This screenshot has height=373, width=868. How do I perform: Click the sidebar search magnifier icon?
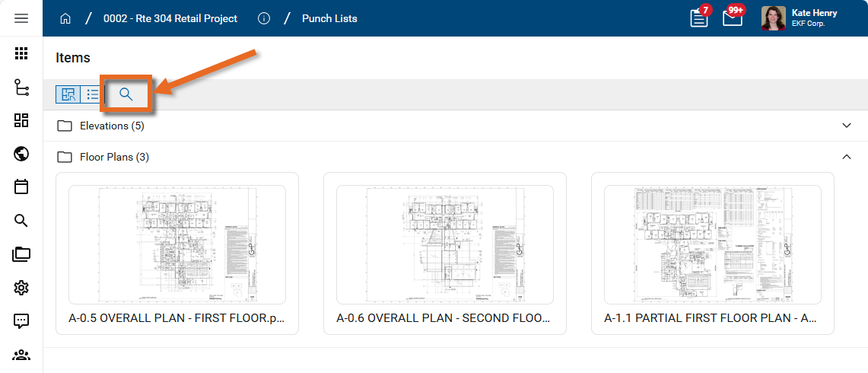tap(21, 221)
